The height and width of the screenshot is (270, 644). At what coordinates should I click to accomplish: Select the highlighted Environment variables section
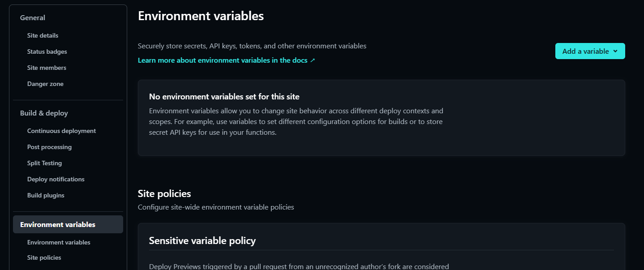coord(68,224)
